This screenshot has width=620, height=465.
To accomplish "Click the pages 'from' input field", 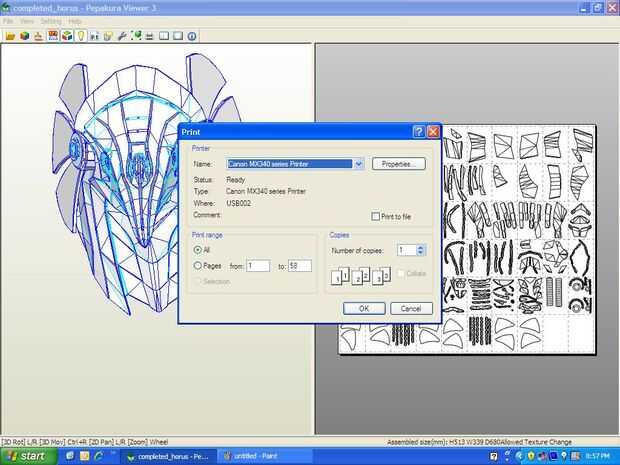I will pyautogui.click(x=258, y=266).
